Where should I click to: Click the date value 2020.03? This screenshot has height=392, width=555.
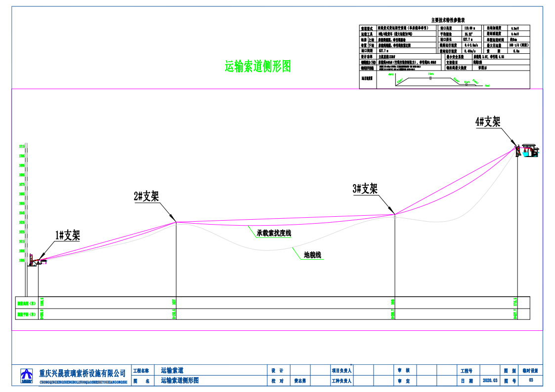(489, 381)
